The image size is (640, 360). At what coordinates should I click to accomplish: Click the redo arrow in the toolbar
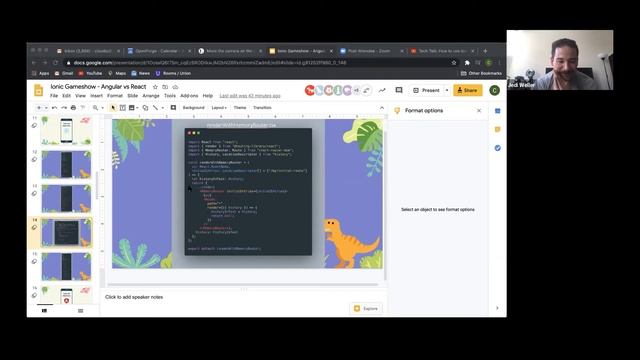64,108
